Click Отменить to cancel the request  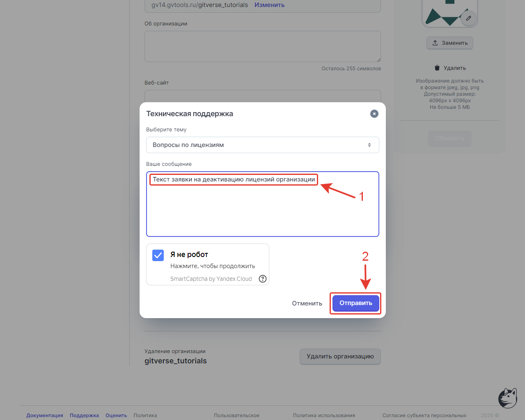coord(307,303)
